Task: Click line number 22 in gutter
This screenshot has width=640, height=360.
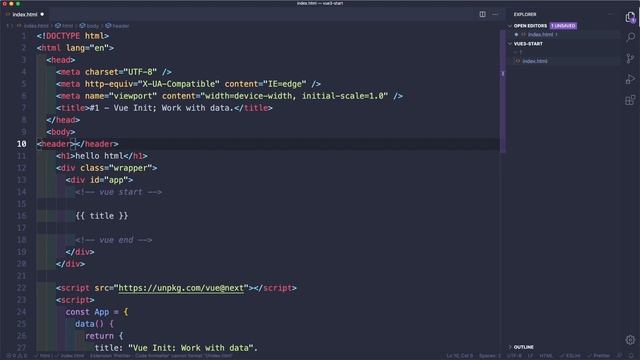Action: click(x=22, y=288)
